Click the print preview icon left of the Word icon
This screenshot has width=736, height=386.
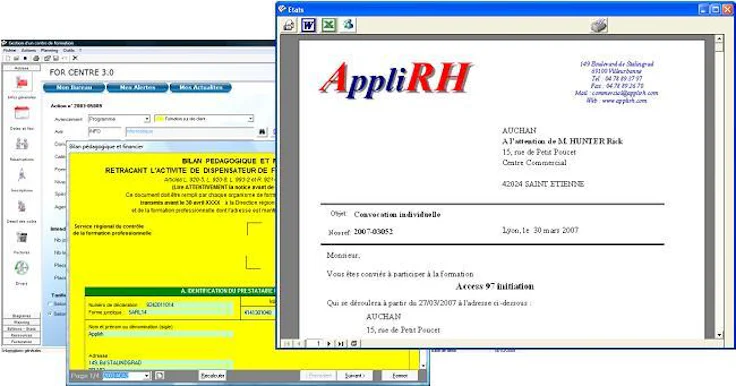[x=289, y=25]
